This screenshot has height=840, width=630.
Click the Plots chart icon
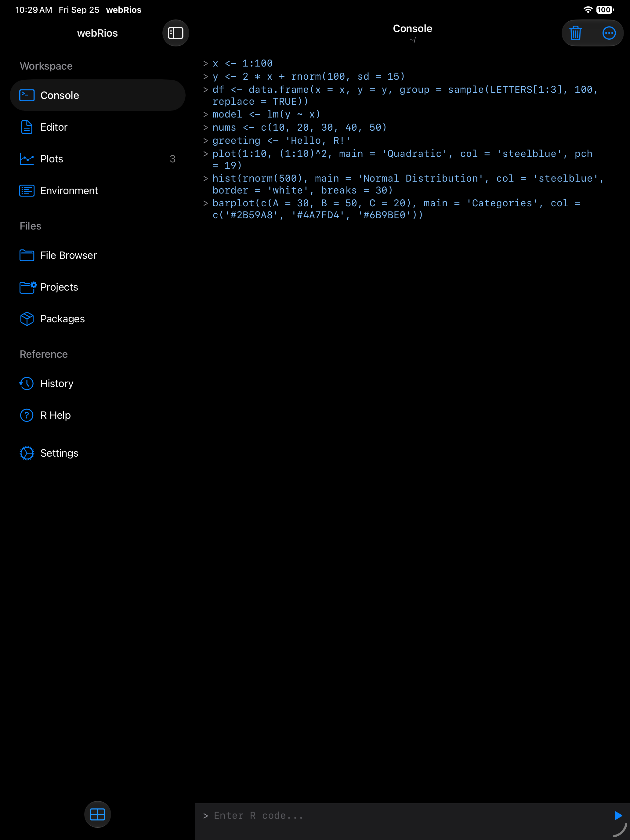coord(27,159)
